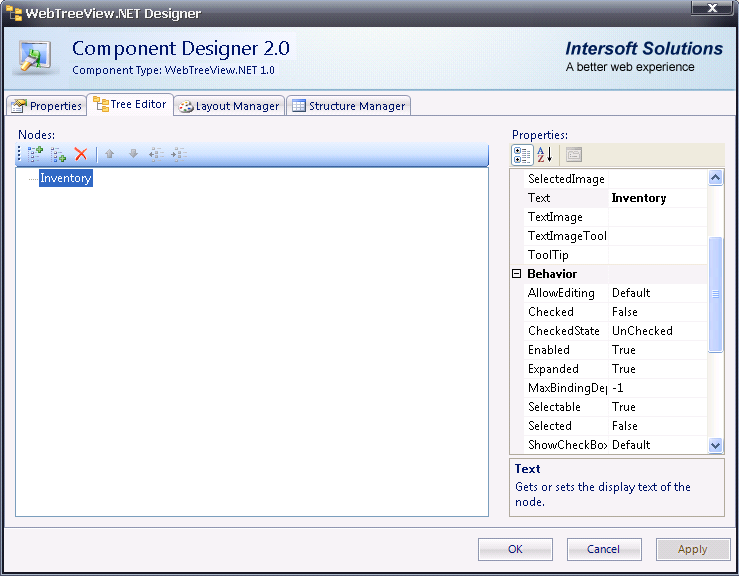Viewport: 739px width, 576px height.
Task: Click the Intersoft Solutions branding text
Action: [x=644, y=49]
